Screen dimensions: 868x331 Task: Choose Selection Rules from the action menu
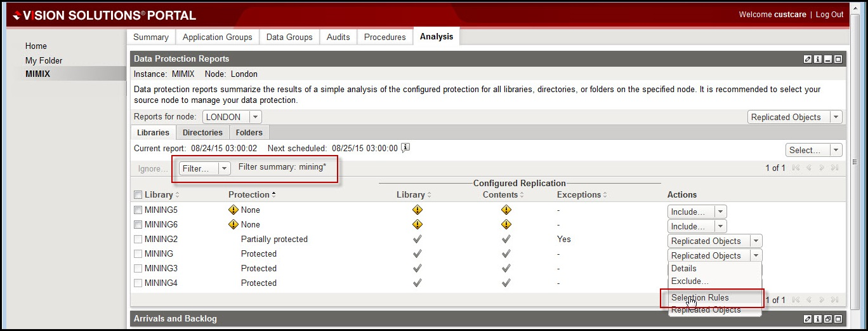click(700, 297)
